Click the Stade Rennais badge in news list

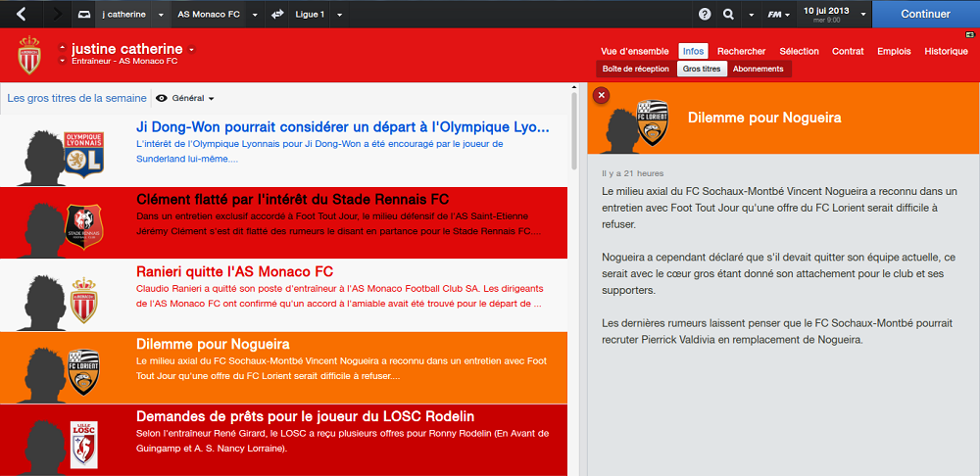click(83, 227)
